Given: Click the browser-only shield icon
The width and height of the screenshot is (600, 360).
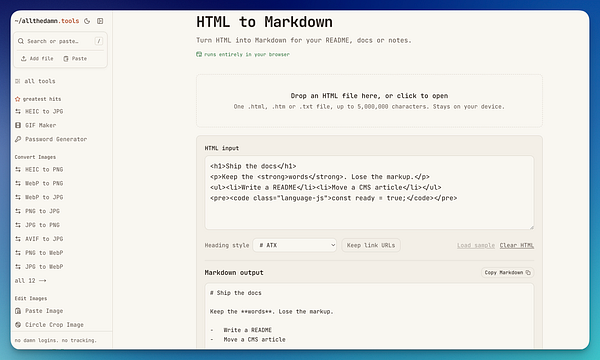Looking at the screenshot, I should point(199,54).
